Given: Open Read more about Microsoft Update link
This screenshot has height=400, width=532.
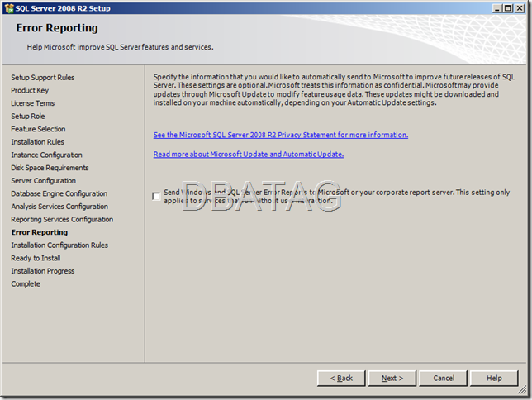Looking at the screenshot, I should 249,155.
